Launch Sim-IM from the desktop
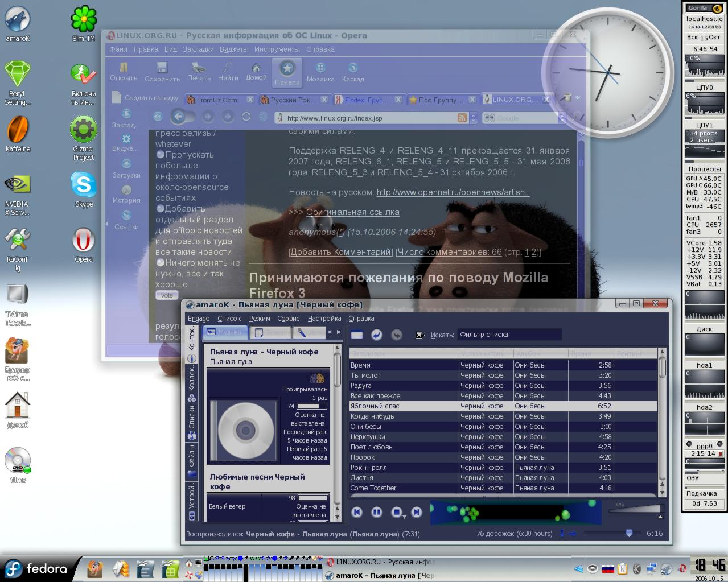 [84, 24]
